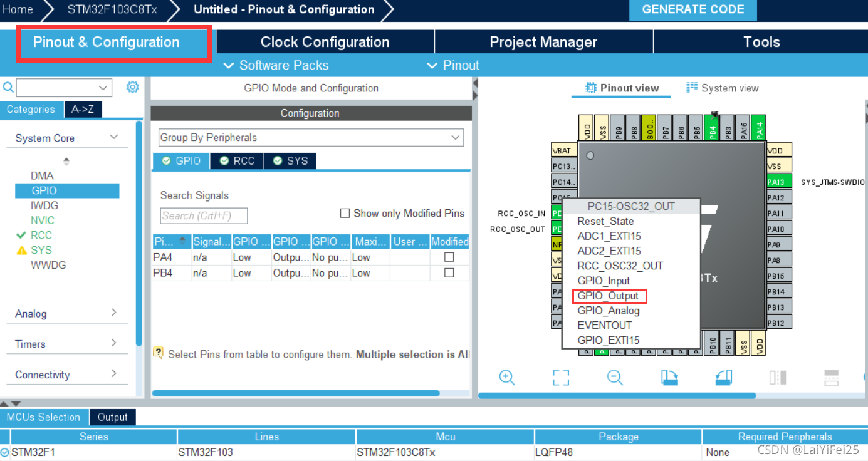
Task: Select WWDG in System Core list
Action: (48, 265)
